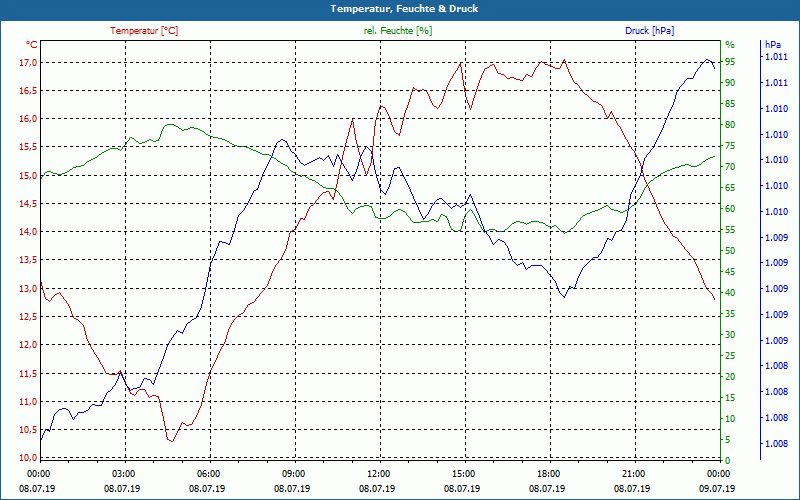Viewport: 800px width, 500px height.
Task: Click the '15' humidity axis value
Action: pos(730,397)
